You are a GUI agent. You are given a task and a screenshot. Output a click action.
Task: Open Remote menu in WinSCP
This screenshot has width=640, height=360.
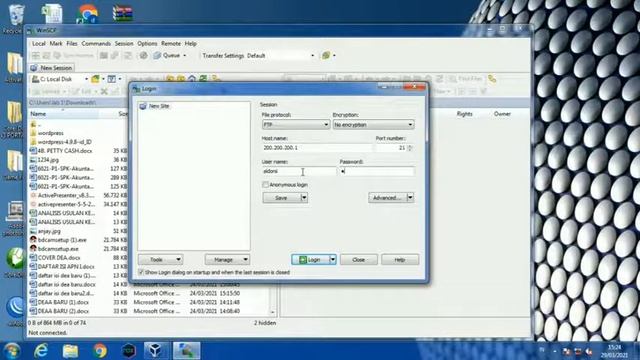[x=171, y=43]
